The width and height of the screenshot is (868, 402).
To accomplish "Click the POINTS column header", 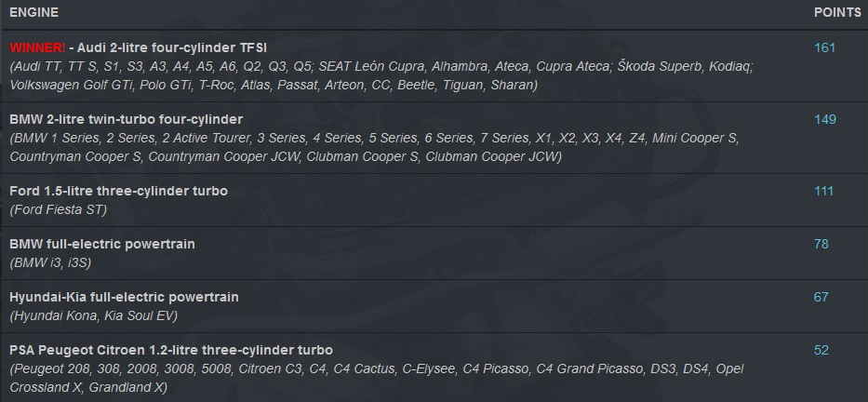I will click(x=837, y=12).
